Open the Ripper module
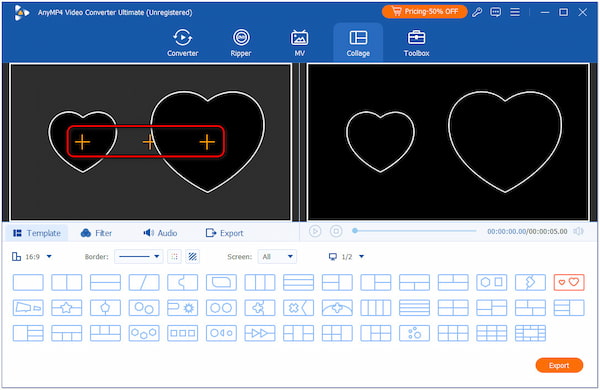 pos(241,43)
